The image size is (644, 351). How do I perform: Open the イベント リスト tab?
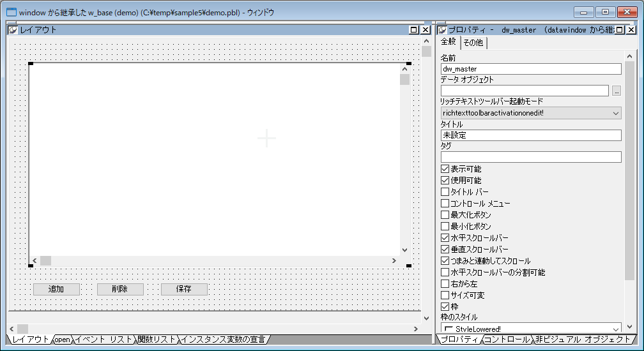103,340
